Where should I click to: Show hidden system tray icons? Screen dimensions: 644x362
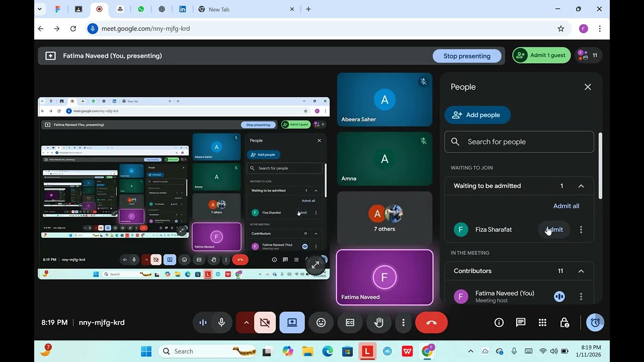pyautogui.click(x=470, y=351)
